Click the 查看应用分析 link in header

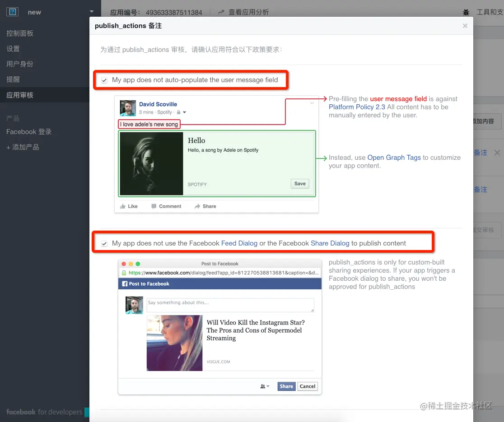click(248, 12)
